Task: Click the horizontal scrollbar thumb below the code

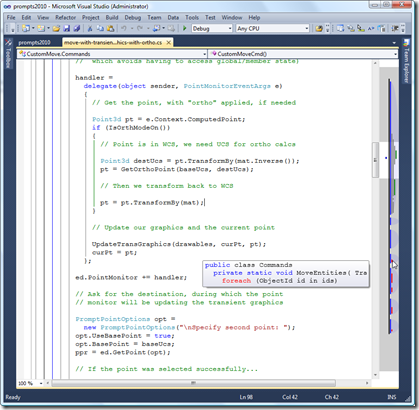Action: [x=193, y=383]
